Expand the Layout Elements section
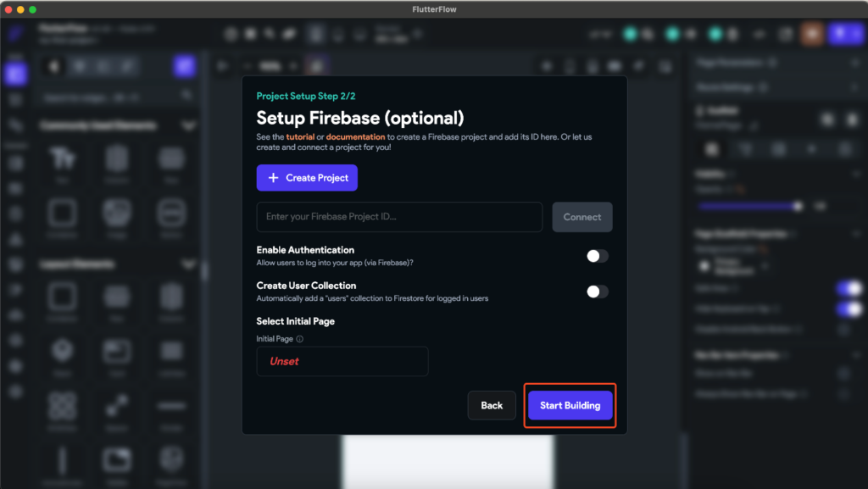The width and height of the screenshot is (868, 489). coord(187,264)
